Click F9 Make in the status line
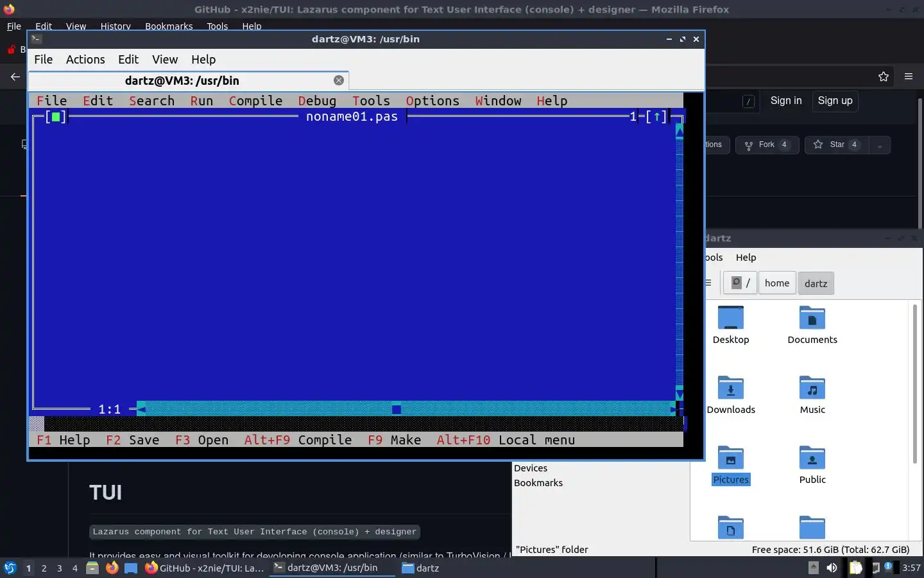The image size is (924, 578). (394, 440)
